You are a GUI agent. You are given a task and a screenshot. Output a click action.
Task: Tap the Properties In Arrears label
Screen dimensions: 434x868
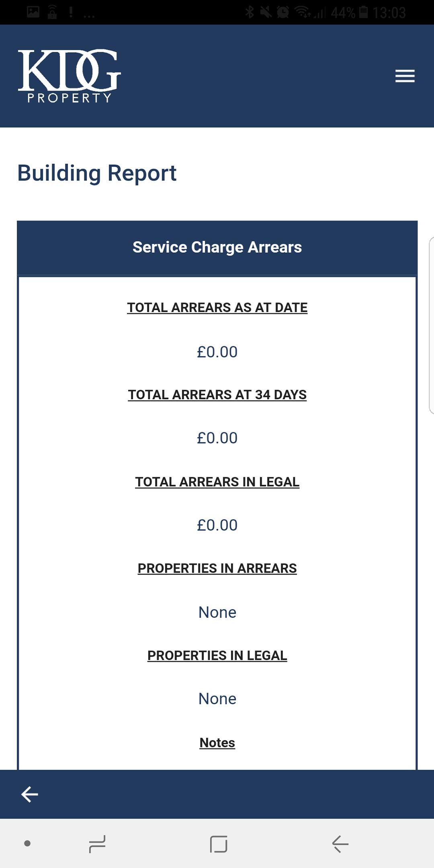pyautogui.click(x=217, y=569)
